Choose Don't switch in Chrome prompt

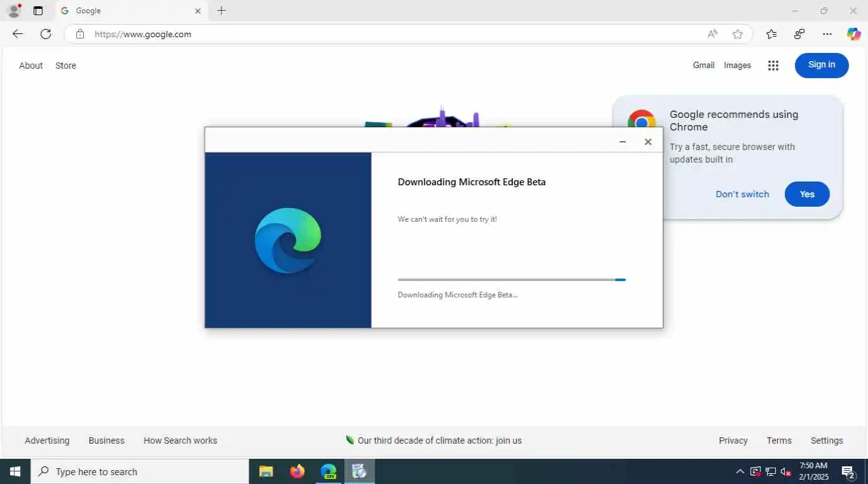[x=742, y=194]
